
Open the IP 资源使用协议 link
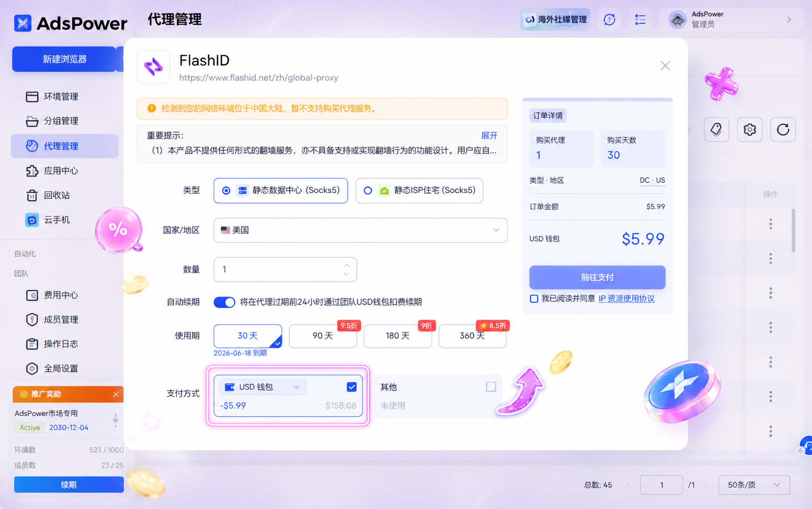[x=626, y=299]
